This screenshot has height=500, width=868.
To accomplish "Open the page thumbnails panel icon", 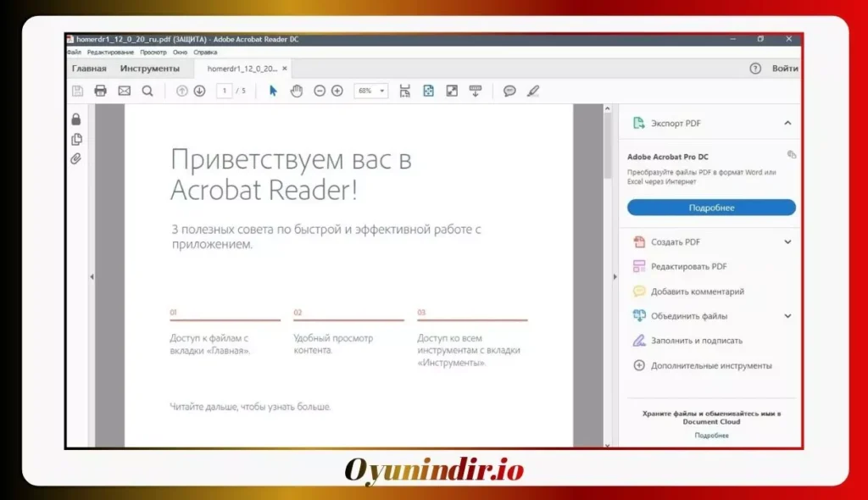I will [x=76, y=139].
